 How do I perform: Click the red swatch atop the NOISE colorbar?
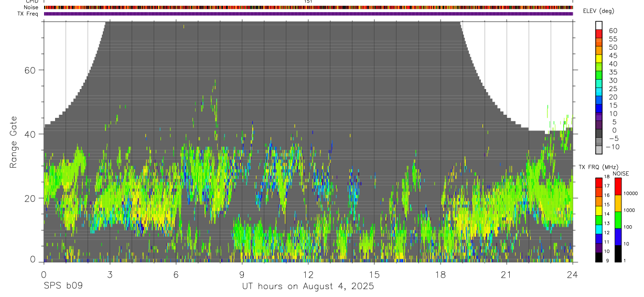pos(618,186)
